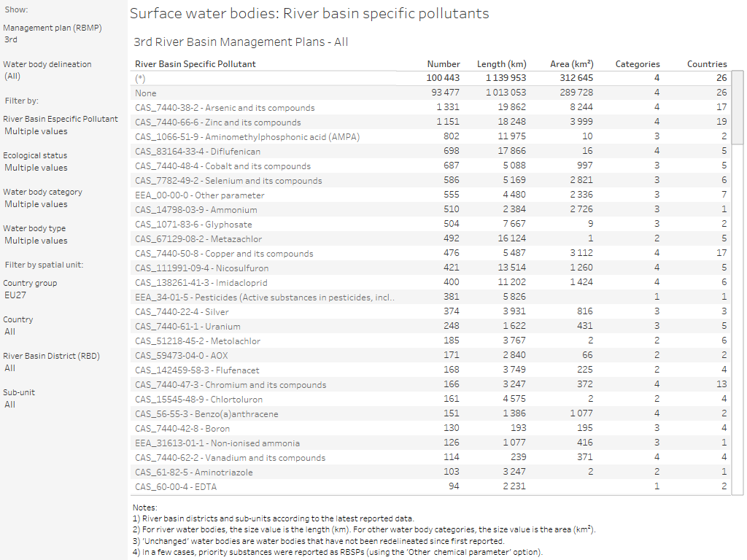Select the Imidacloprid row
The width and height of the screenshot is (747, 560).
coord(430,282)
